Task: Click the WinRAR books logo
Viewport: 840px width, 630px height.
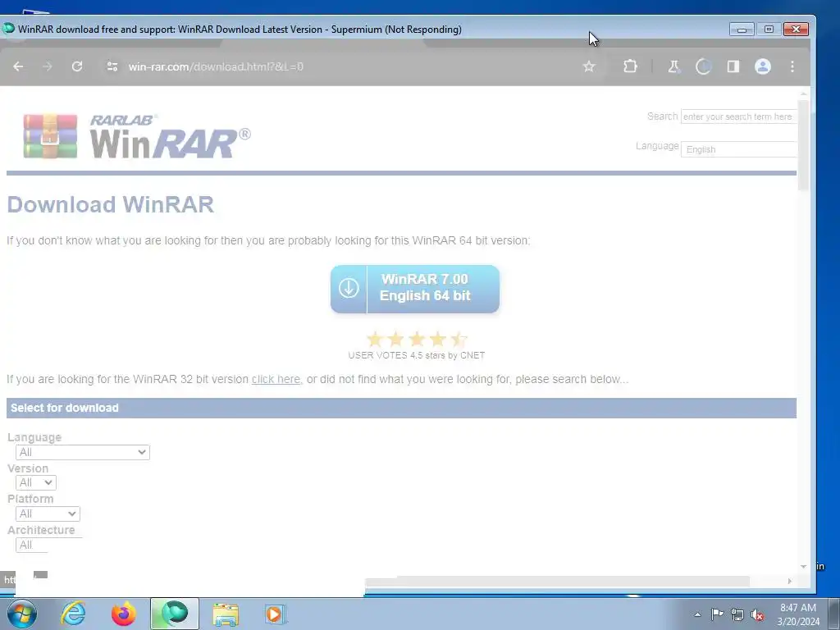Action: 50,136
